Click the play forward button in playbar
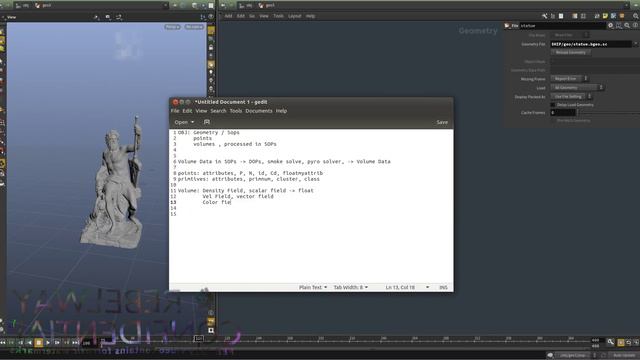 48,343
